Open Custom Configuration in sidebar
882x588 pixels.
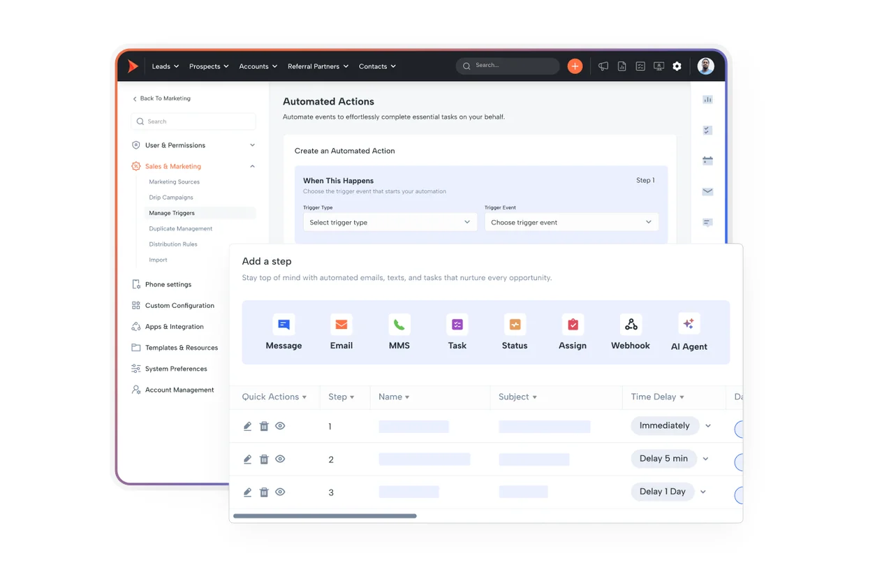[x=173, y=305]
